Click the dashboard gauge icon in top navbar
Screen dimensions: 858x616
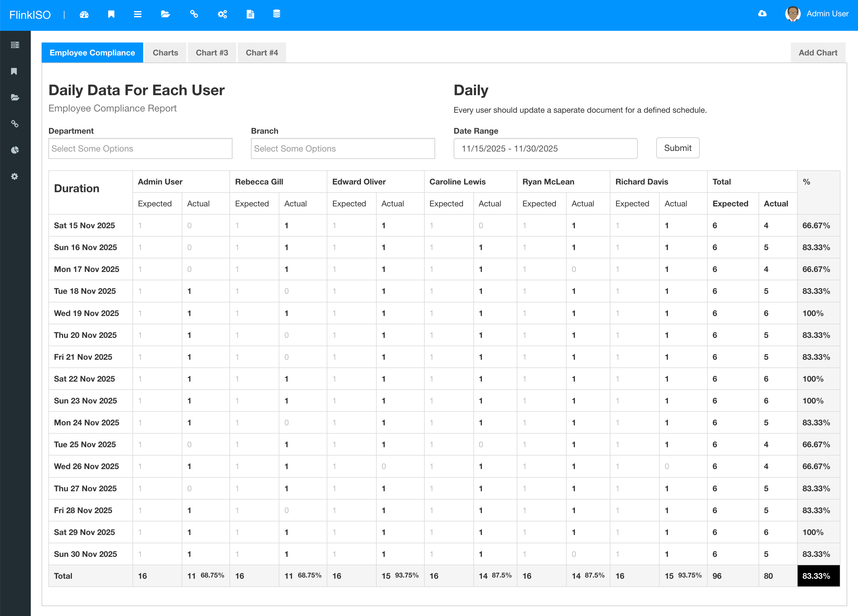coord(84,14)
